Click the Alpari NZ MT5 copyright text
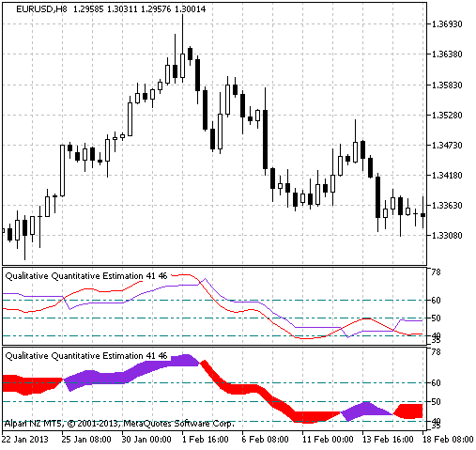This screenshot has width=476, height=450. 119,424
